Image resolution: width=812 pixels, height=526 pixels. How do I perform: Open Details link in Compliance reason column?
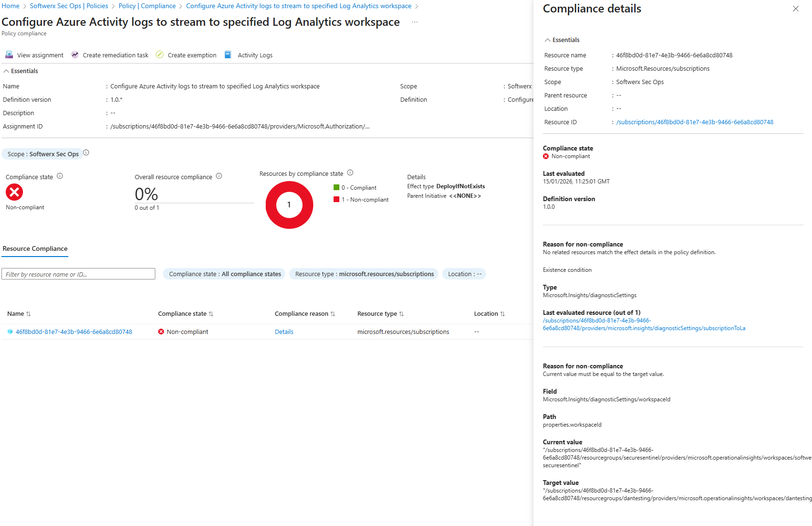[284, 332]
